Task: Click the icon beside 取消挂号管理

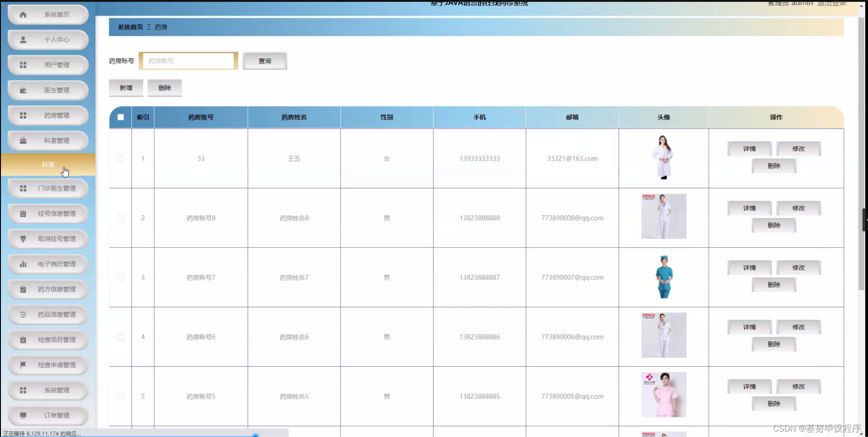Action: pyautogui.click(x=23, y=239)
